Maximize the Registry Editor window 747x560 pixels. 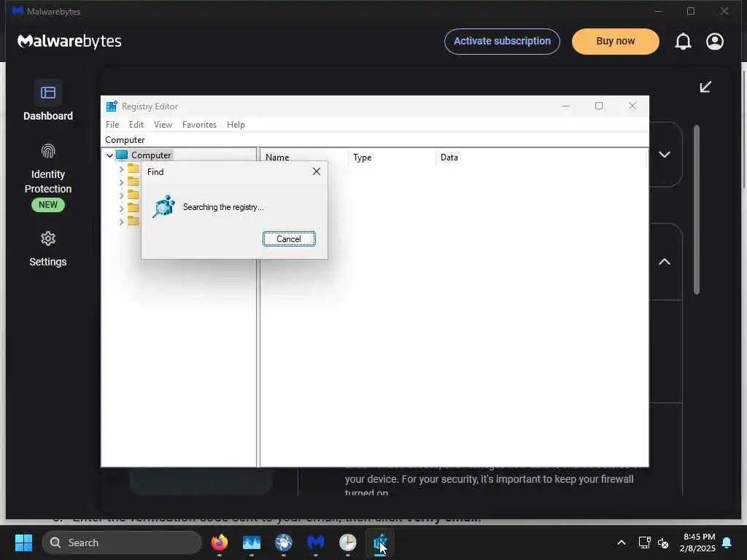599,106
